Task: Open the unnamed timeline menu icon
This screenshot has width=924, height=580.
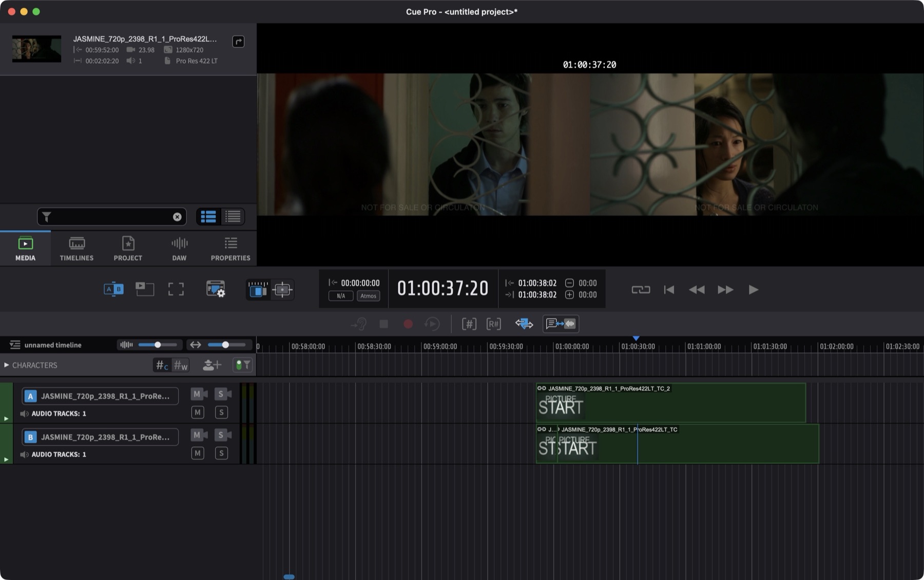Action: (x=15, y=345)
